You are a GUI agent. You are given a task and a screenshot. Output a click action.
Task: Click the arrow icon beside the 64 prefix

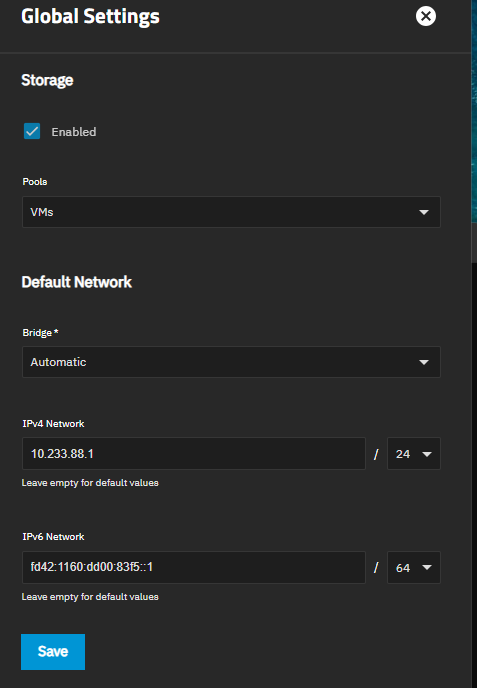(x=427, y=568)
